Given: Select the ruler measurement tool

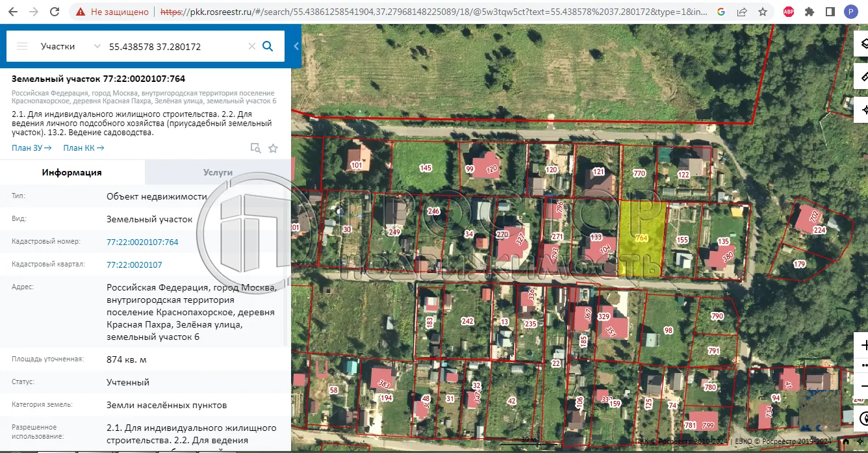Looking at the screenshot, I should pyautogui.click(x=863, y=77).
